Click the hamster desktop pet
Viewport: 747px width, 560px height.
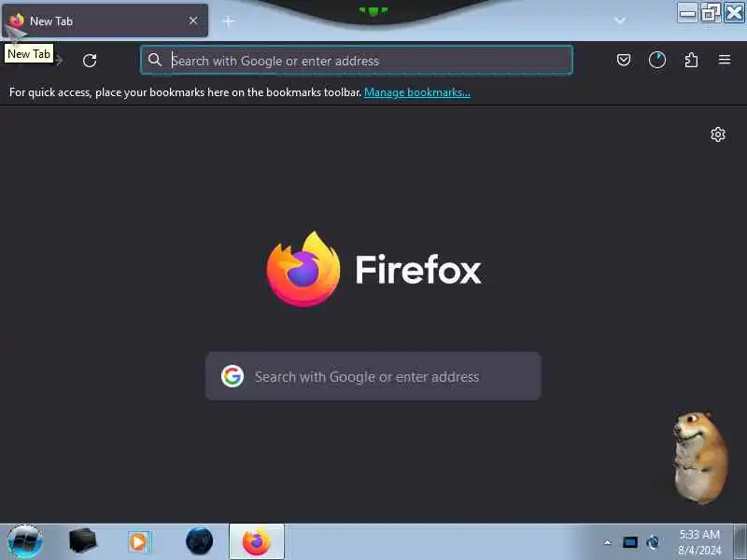point(699,457)
